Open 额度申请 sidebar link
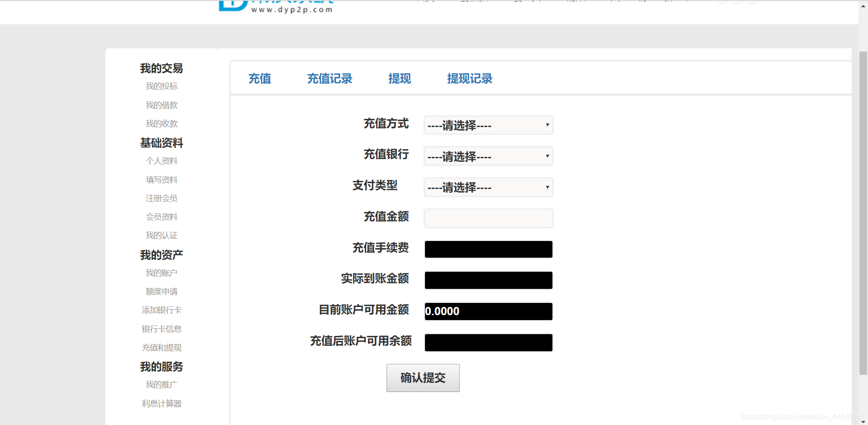The image size is (868, 425). [x=161, y=292]
